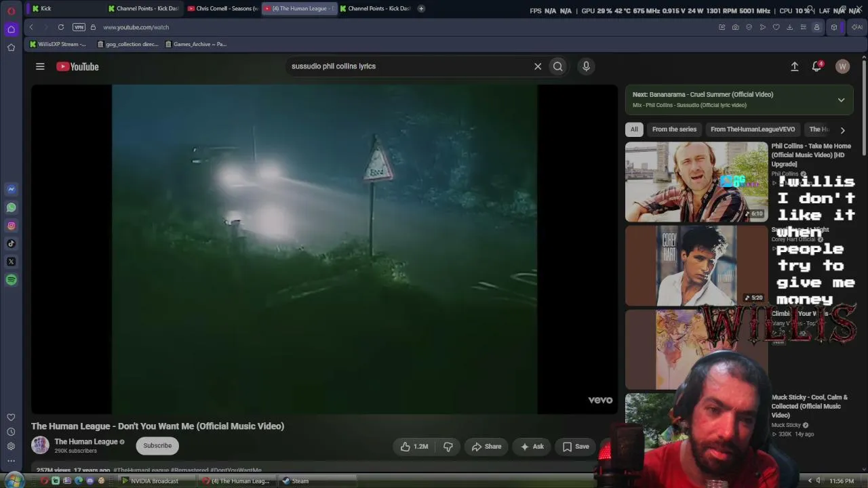Save video to a playlist
Viewport: 868px width, 488px height.
click(576, 447)
